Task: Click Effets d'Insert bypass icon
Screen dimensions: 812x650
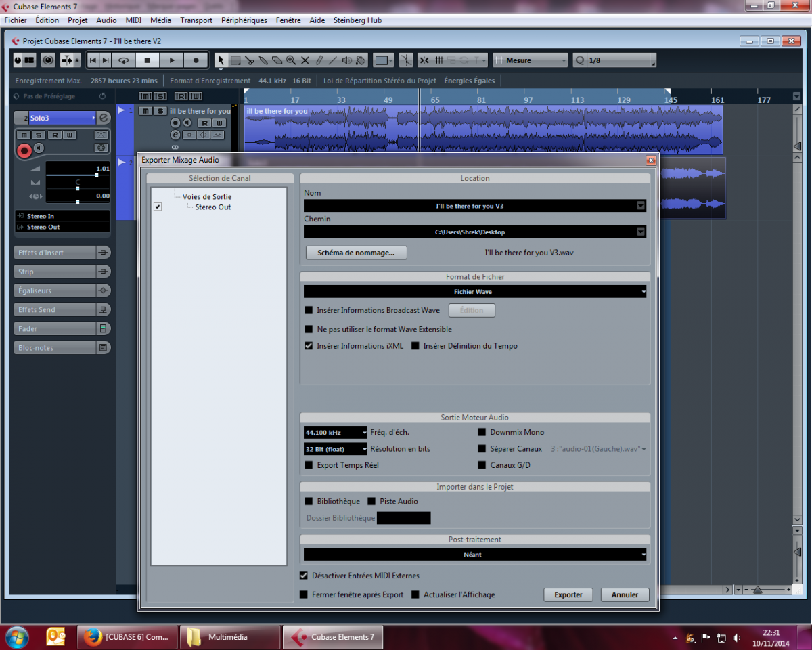Action: (x=103, y=253)
